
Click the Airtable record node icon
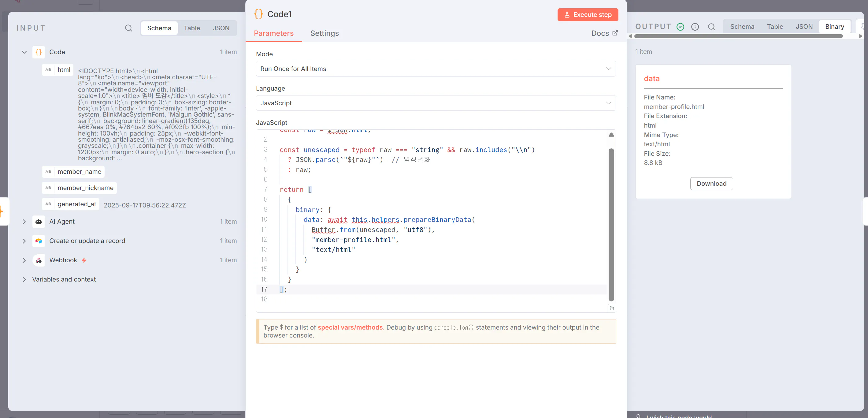39,241
